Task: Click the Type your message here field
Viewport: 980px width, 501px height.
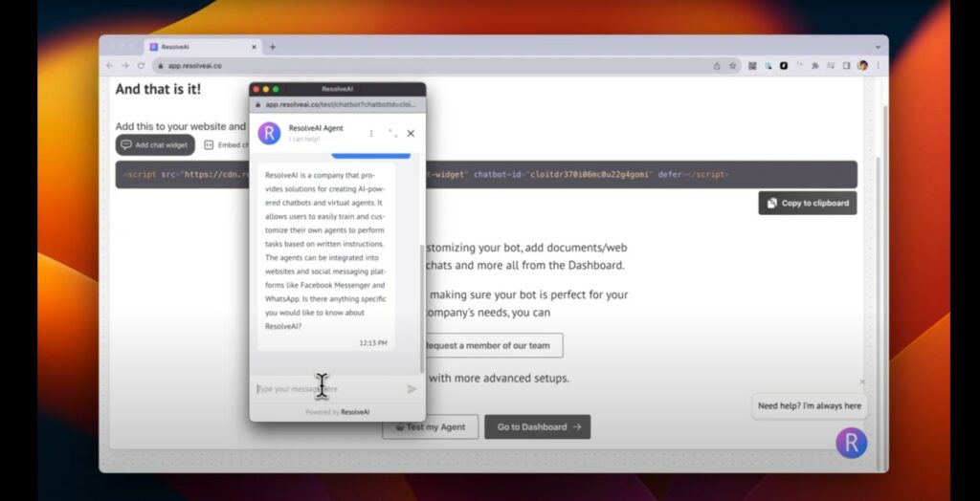Action: pos(328,389)
